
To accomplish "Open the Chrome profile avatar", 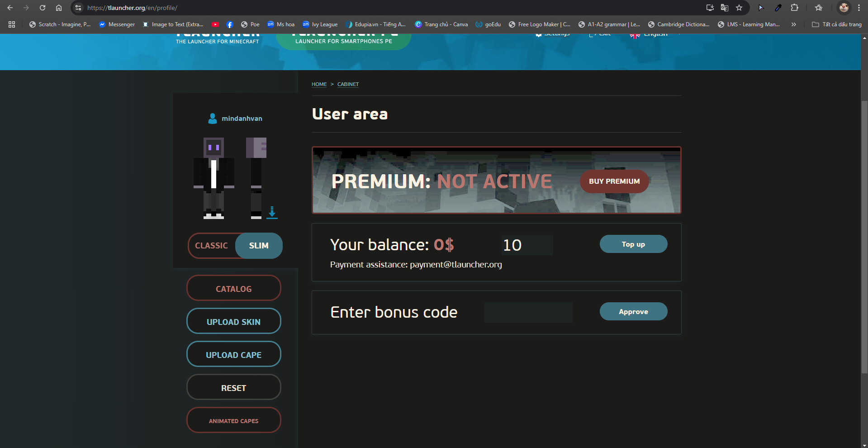I will pos(844,8).
